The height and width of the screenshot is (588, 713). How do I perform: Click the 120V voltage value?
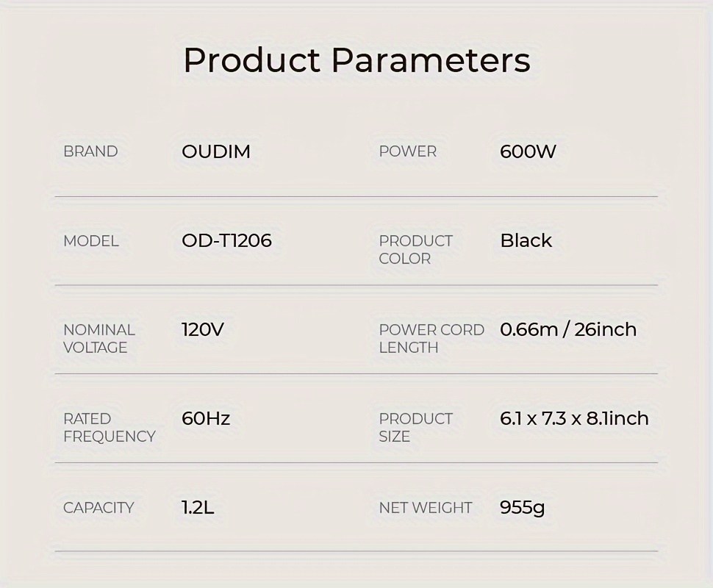(x=203, y=329)
